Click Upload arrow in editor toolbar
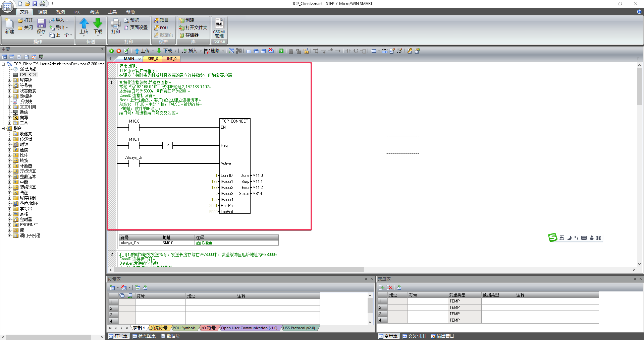 (137, 51)
